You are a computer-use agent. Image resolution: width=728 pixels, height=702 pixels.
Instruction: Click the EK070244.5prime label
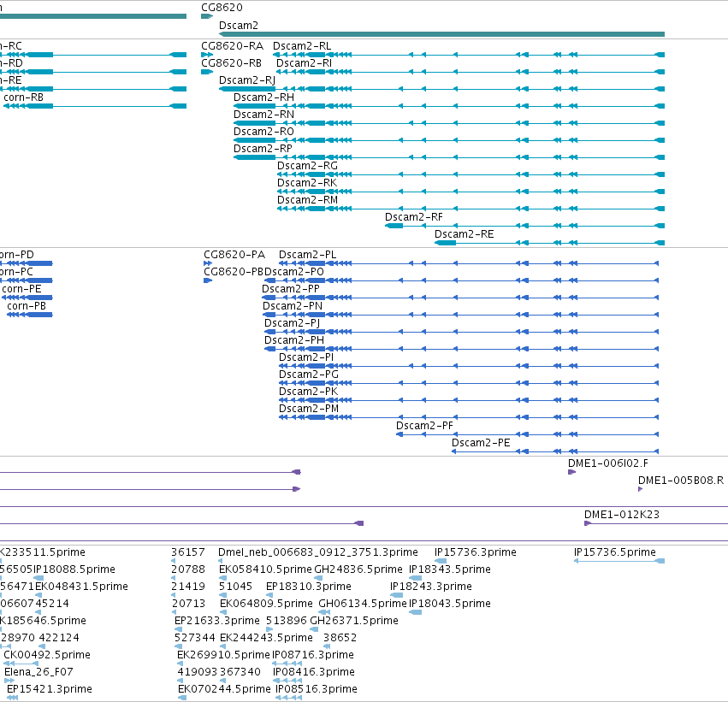224,690
